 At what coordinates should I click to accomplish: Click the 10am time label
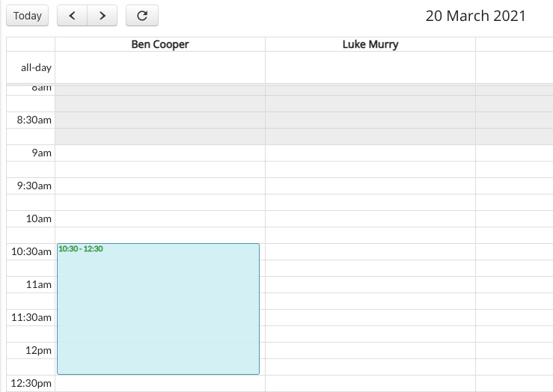[x=38, y=218]
